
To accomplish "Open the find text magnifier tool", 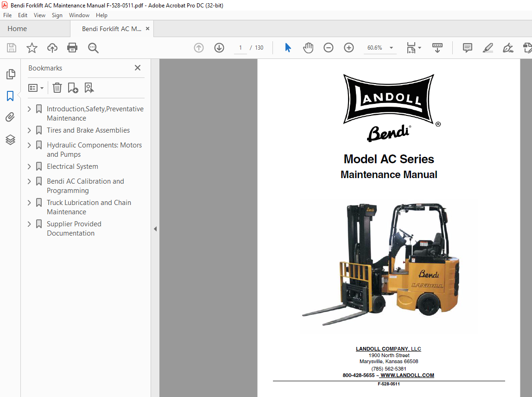I will click(93, 48).
